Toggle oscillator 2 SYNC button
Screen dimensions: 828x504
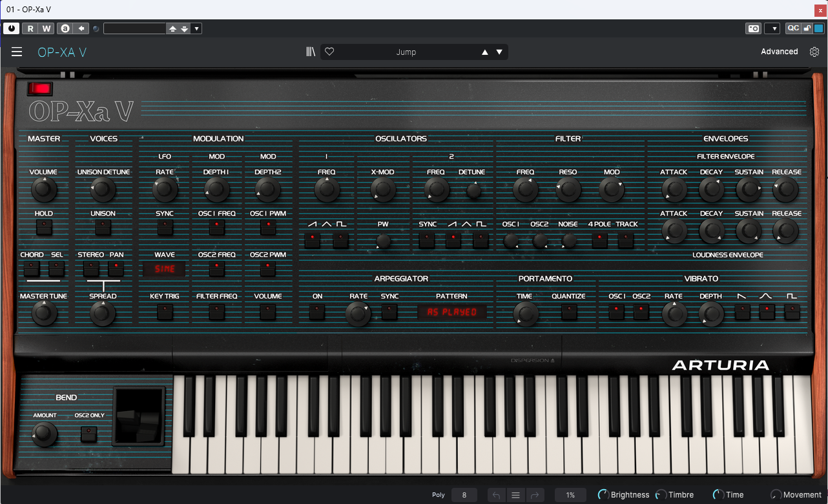point(427,241)
